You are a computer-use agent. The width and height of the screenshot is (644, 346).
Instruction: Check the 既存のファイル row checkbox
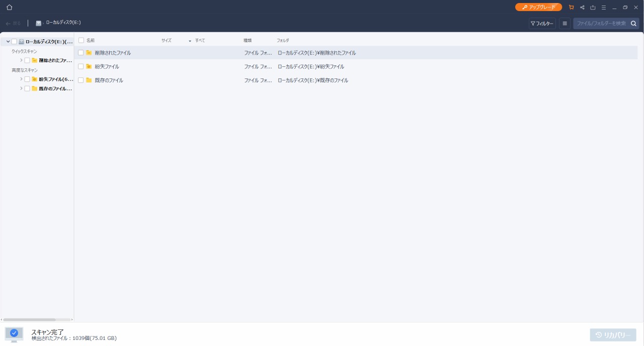(80, 80)
